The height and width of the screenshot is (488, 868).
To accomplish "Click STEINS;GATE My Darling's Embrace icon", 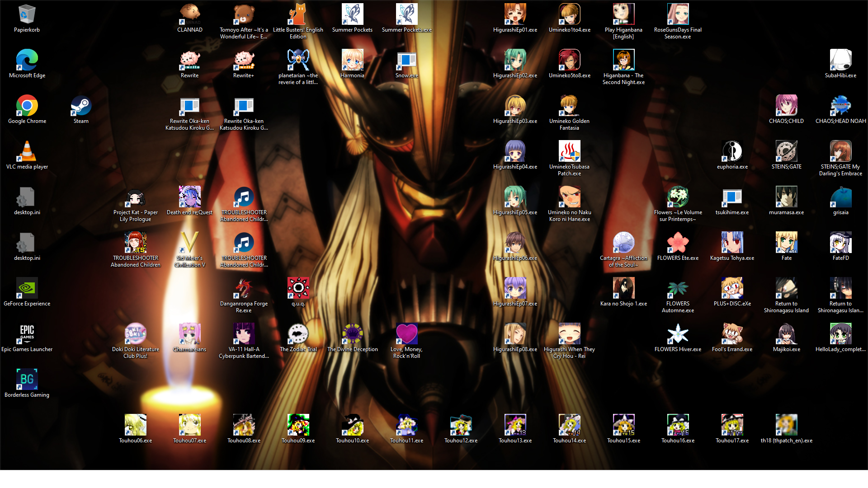I will [x=840, y=151].
